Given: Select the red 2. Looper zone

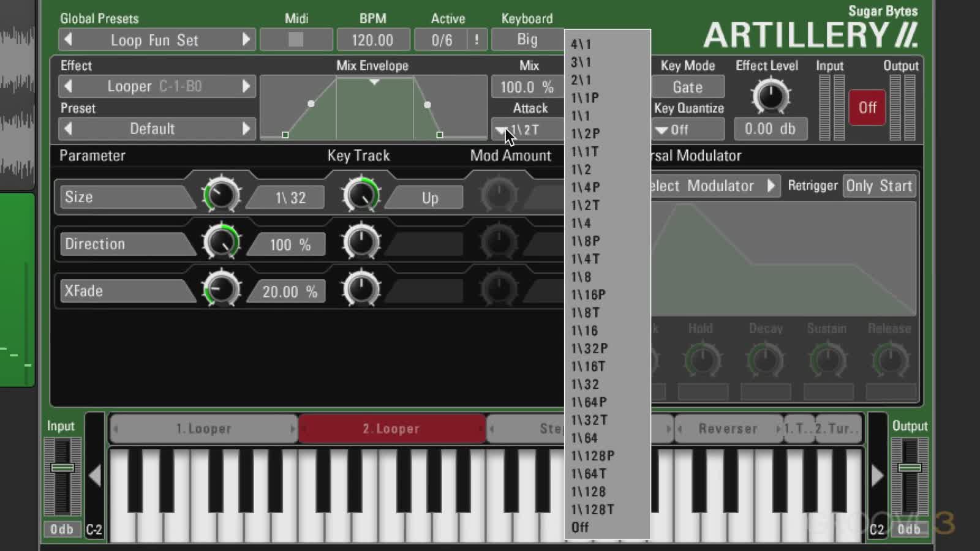Looking at the screenshot, I should (391, 429).
